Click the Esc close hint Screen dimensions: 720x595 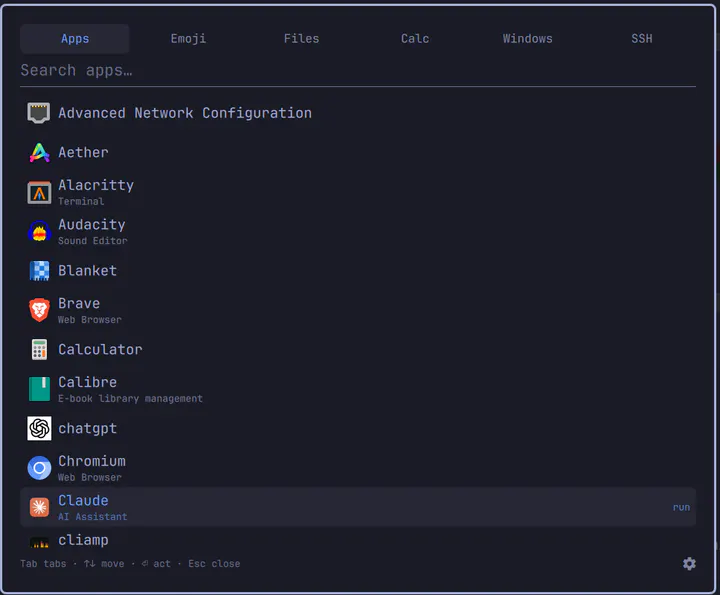pyautogui.click(x=214, y=564)
